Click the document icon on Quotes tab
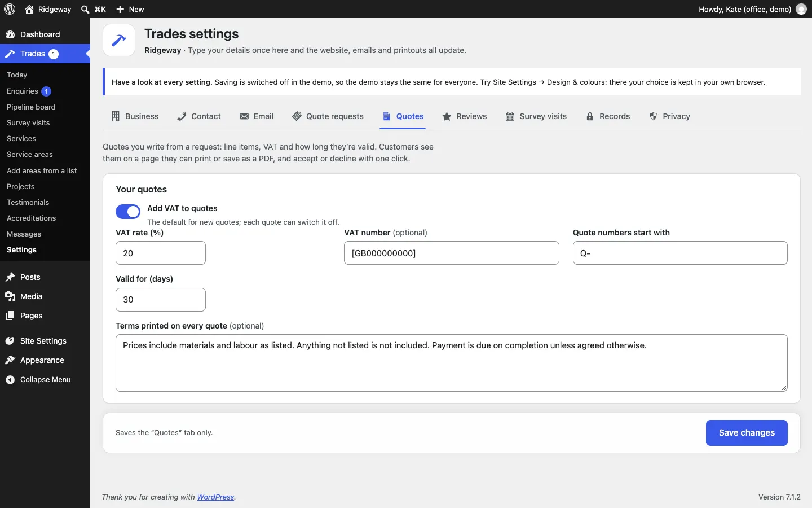The image size is (812, 508). click(x=387, y=116)
